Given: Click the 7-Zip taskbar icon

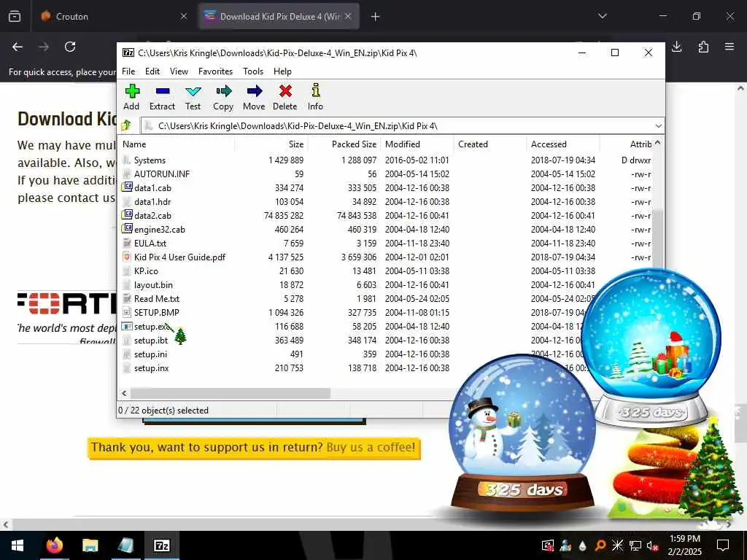Looking at the screenshot, I should coord(161,545).
